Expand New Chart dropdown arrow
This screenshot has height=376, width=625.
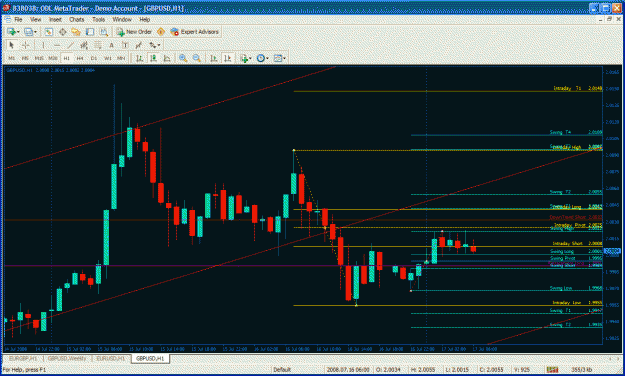18,32
